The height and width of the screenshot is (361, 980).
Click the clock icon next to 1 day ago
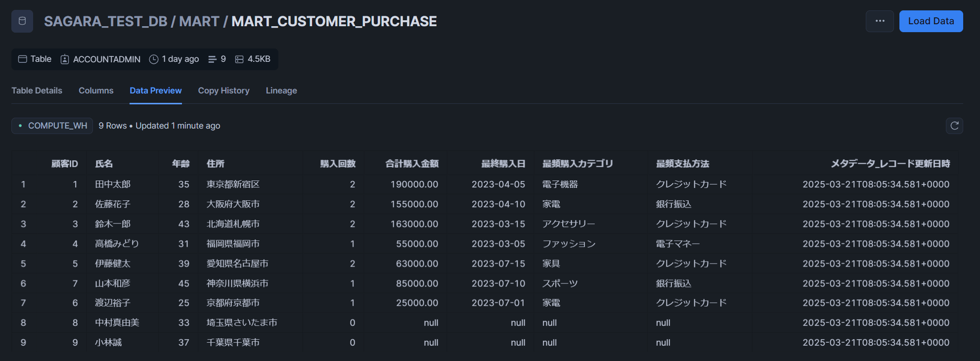[x=154, y=59]
